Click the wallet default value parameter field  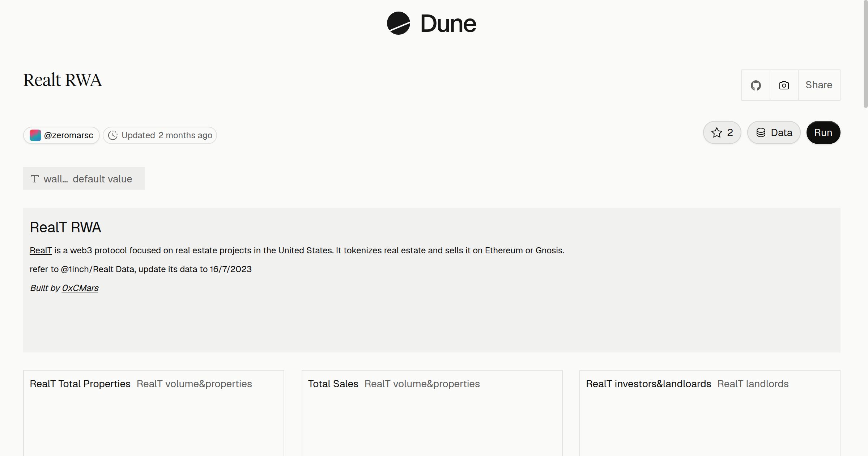(84, 179)
